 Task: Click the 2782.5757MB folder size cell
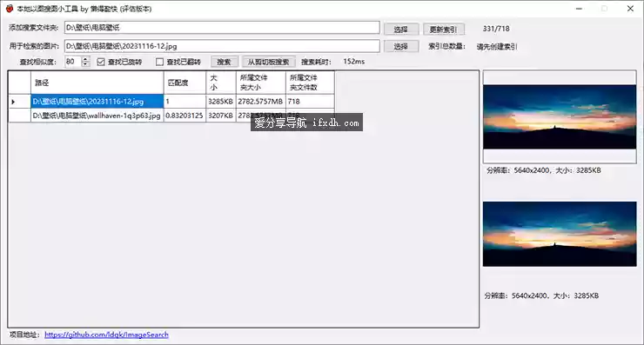click(x=261, y=102)
